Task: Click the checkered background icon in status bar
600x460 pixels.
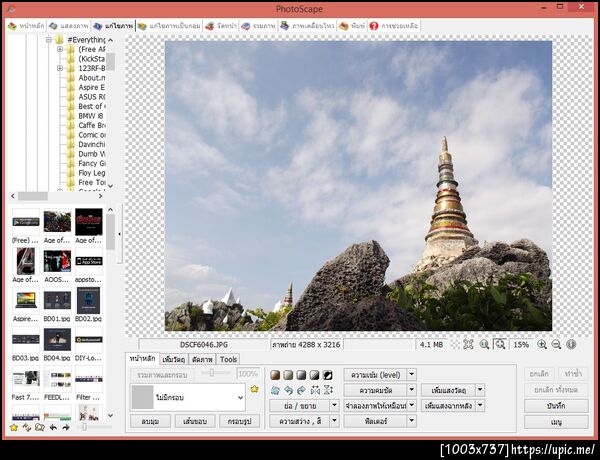Action: pyautogui.click(x=455, y=344)
